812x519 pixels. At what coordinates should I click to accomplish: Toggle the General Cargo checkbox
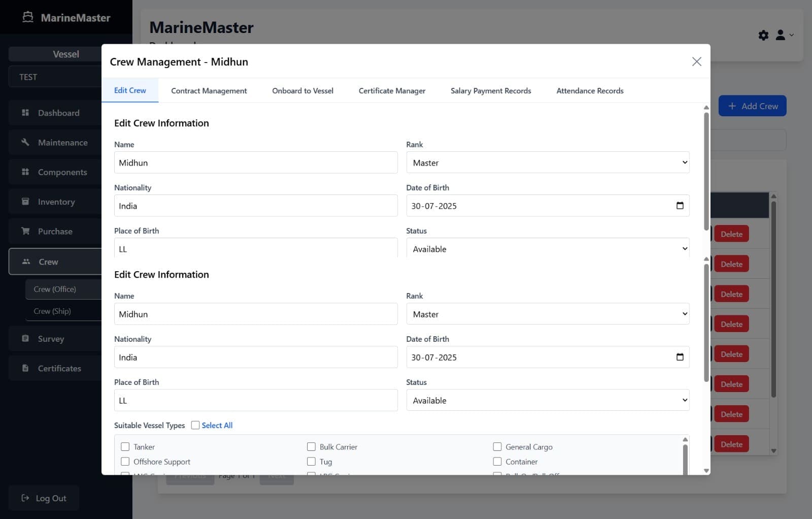coord(497,447)
